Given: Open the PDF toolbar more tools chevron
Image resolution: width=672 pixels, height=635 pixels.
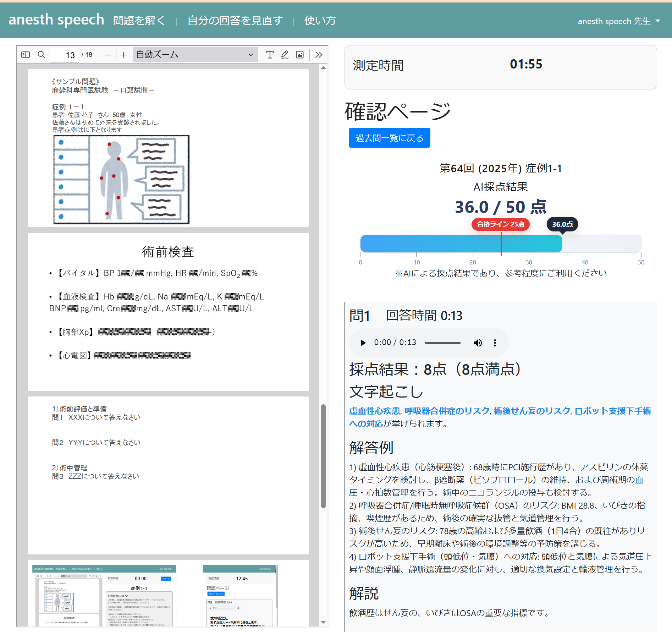Looking at the screenshot, I should 319,55.
